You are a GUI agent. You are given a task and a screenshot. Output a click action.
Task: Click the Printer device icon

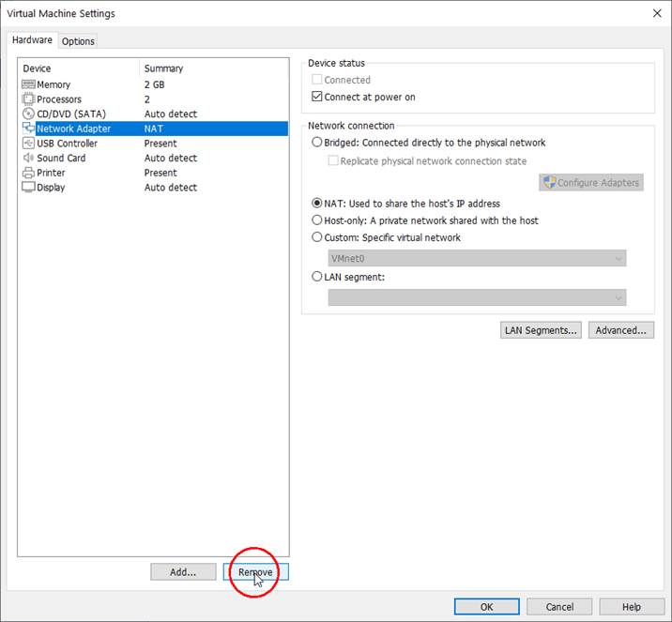coord(28,173)
